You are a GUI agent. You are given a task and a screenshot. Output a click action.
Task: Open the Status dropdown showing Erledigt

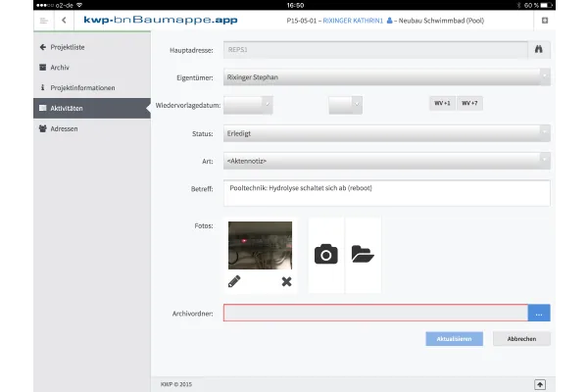(x=386, y=132)
